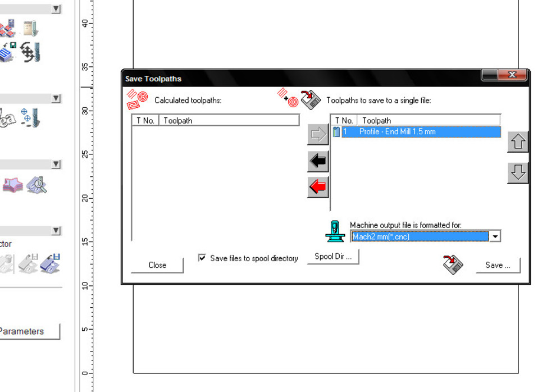Image resolution: width=556 pixels, height=392 pixels.
Task: Click the 'Save Toolpaths' dialog title bar
Action: (x=302, y=78)
